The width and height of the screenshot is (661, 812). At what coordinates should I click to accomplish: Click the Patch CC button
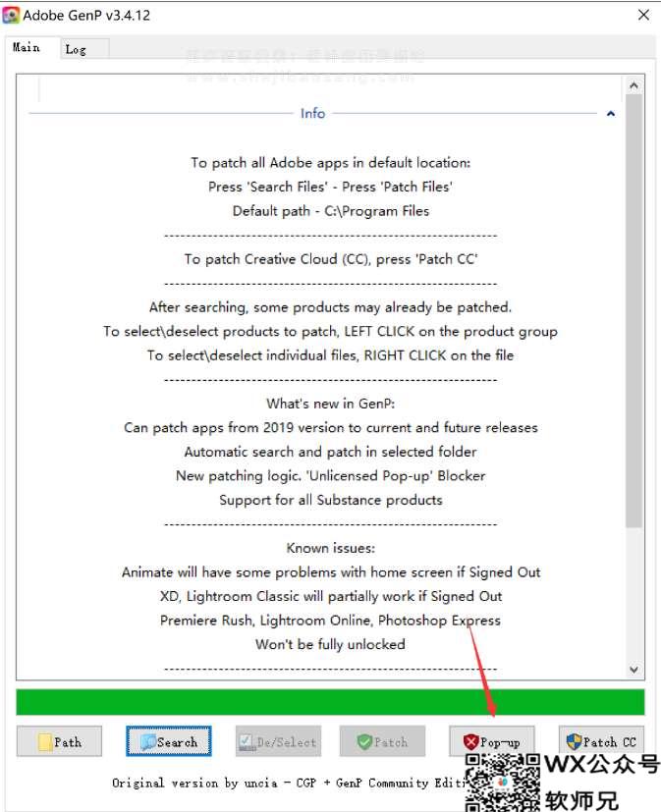tap(601, 741)
